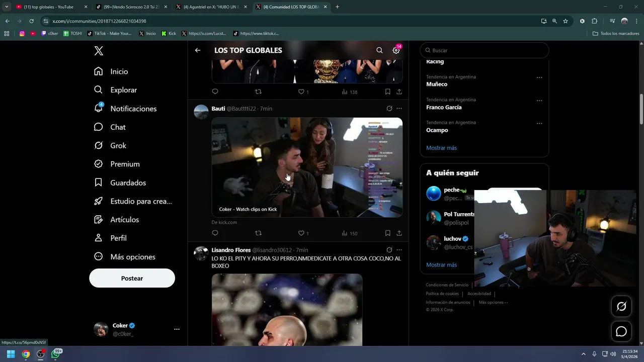Open Bauti's profile name

pyautogui.click(x=218, y=109)
